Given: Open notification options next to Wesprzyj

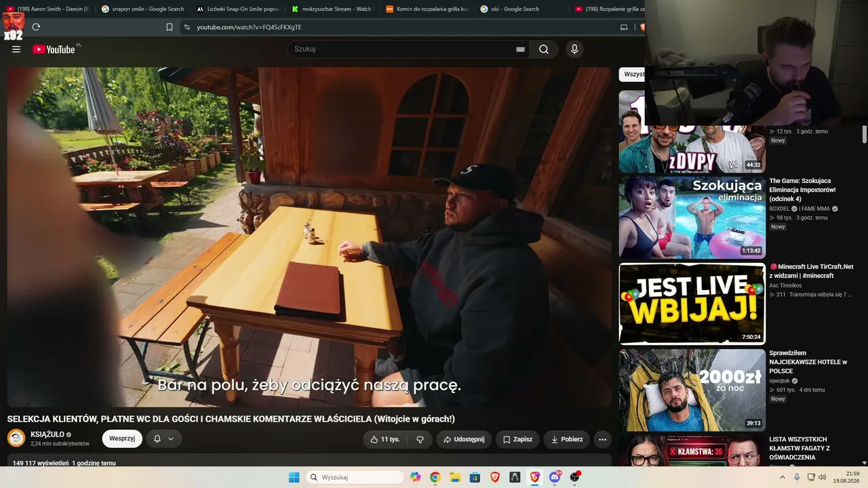Looking at the screenshot, I should coord(163,439).
